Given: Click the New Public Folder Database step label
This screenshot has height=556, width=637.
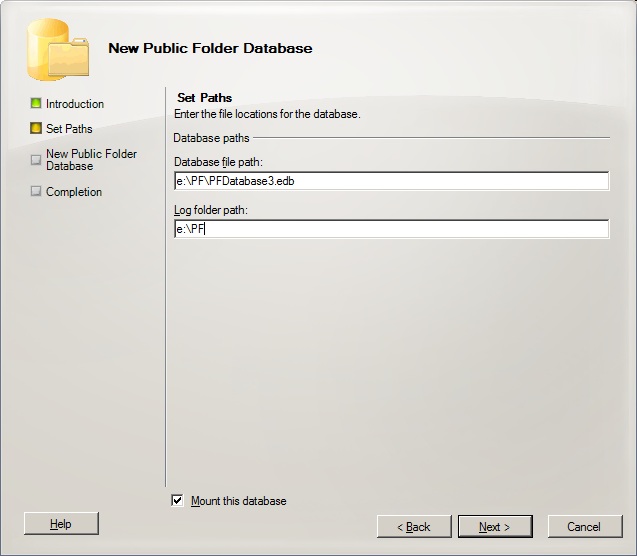Looking at the screenshot, I should [91, 160].
